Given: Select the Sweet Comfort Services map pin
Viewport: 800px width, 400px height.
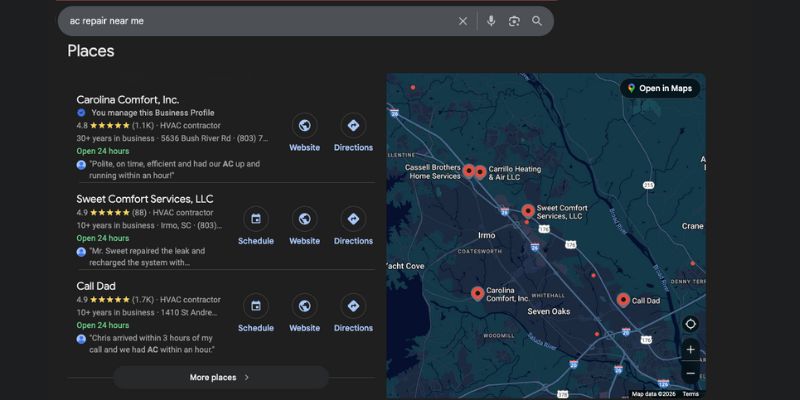Looking at the screenshot, I should tap(528, 211).
